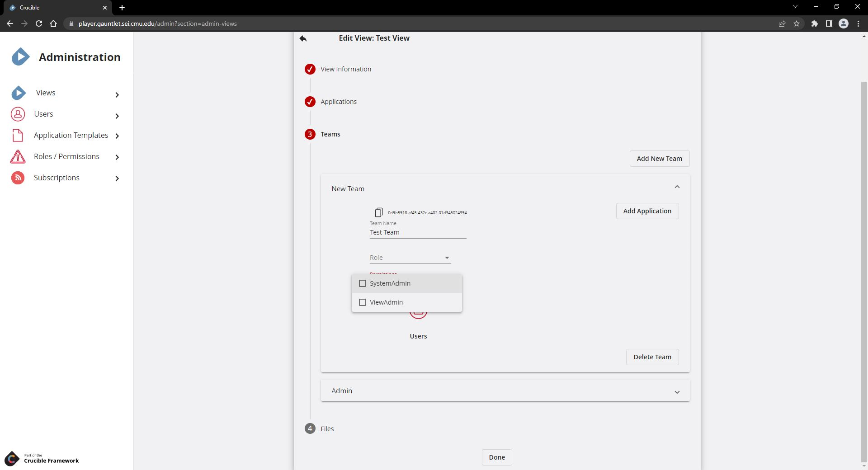Copy the team ID with clipboard icon
868x470 pixels.
pos(378,212)
